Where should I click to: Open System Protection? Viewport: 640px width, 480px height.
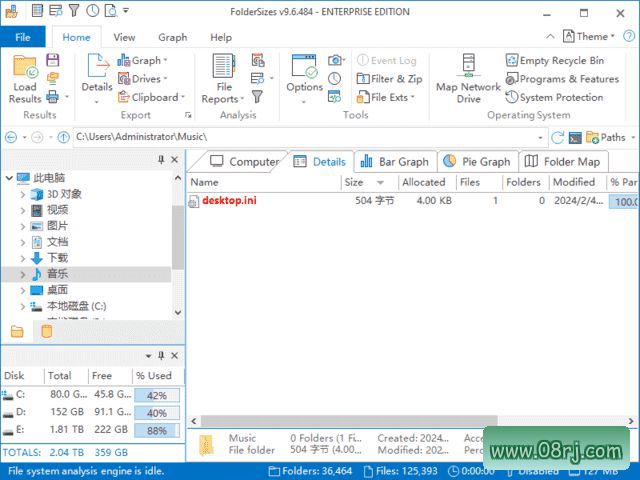coord(554,97)
